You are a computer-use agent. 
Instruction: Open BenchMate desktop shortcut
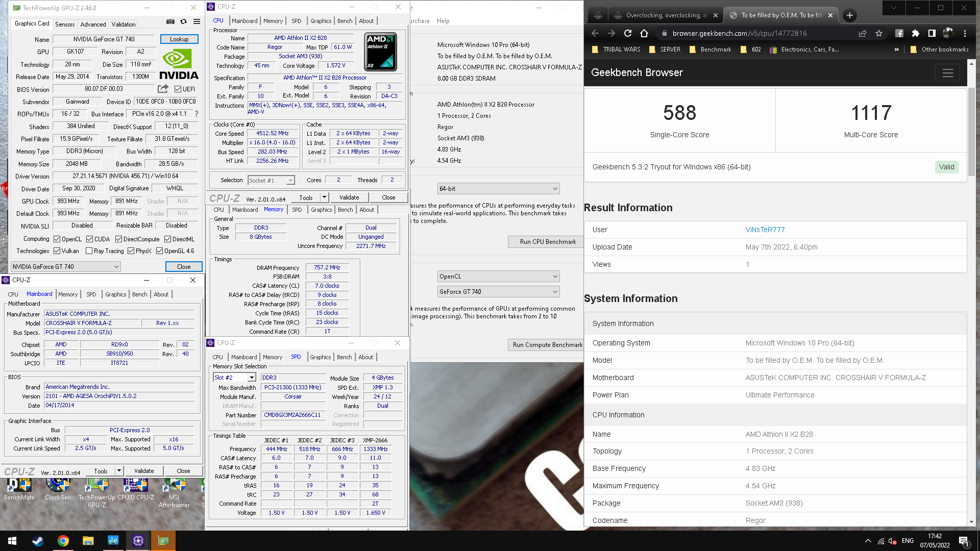click(19, 490)
